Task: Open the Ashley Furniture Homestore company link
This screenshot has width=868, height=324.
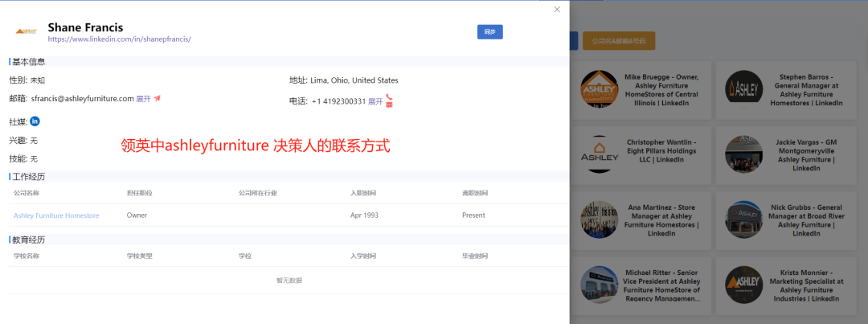Action: [x=56, y=215]
